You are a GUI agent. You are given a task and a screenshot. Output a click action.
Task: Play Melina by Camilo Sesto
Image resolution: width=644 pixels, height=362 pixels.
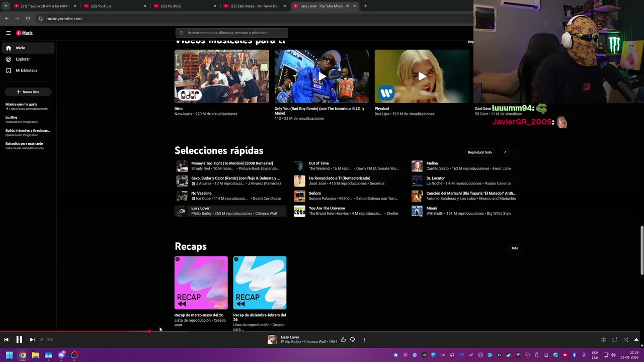click(x=466, y=166)
